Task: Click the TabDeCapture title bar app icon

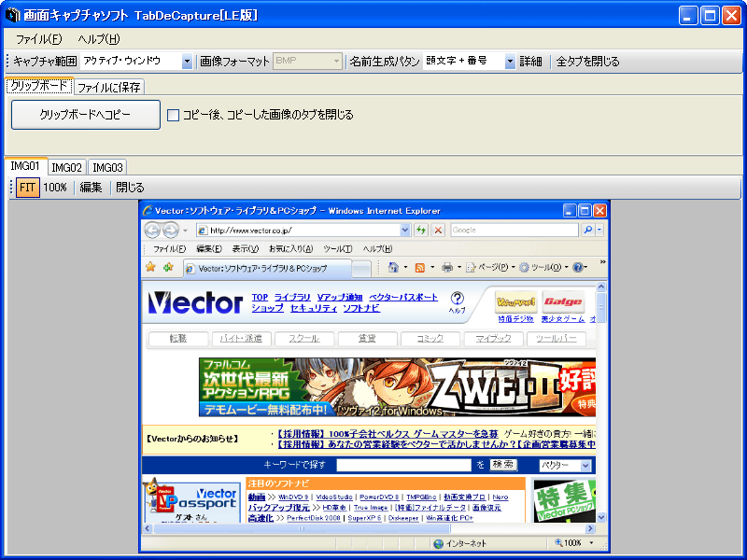Action: coord(12,15)
